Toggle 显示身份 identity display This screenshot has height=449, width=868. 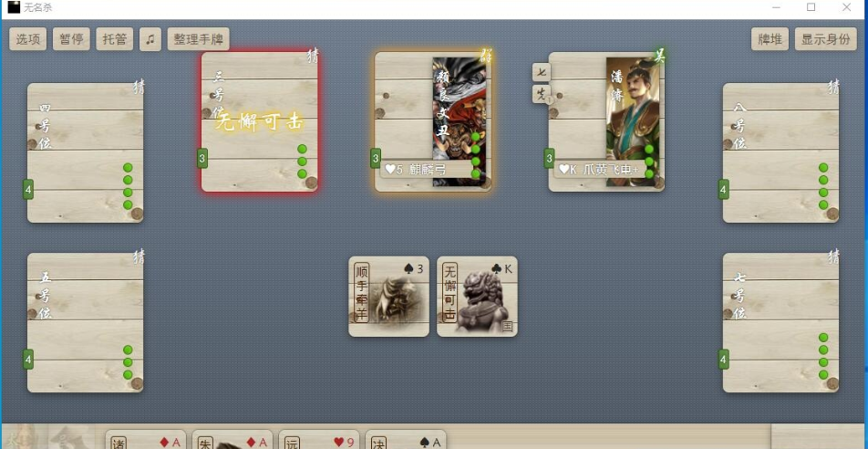point(826,39)
